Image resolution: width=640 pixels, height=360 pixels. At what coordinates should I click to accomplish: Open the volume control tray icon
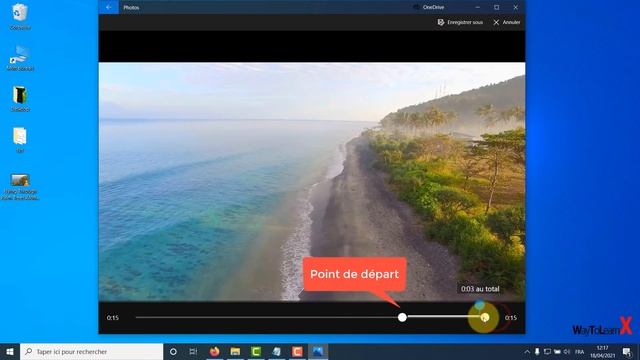click(567, 352)
